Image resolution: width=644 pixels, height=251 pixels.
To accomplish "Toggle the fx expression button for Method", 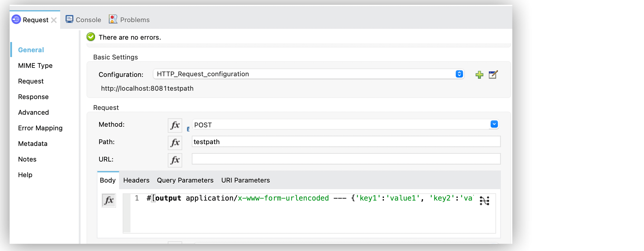I will tap(175, 125).
